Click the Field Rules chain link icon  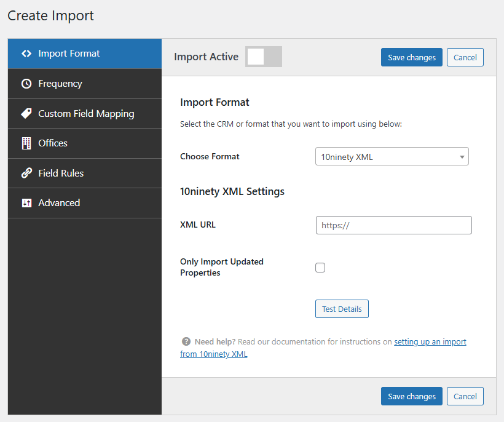pos(26,173)
